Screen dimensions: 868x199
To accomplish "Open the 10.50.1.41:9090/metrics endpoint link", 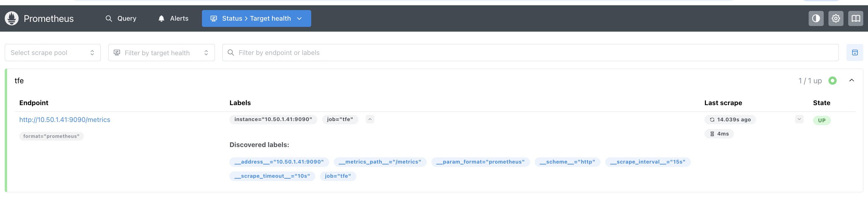I will (65, 120).
